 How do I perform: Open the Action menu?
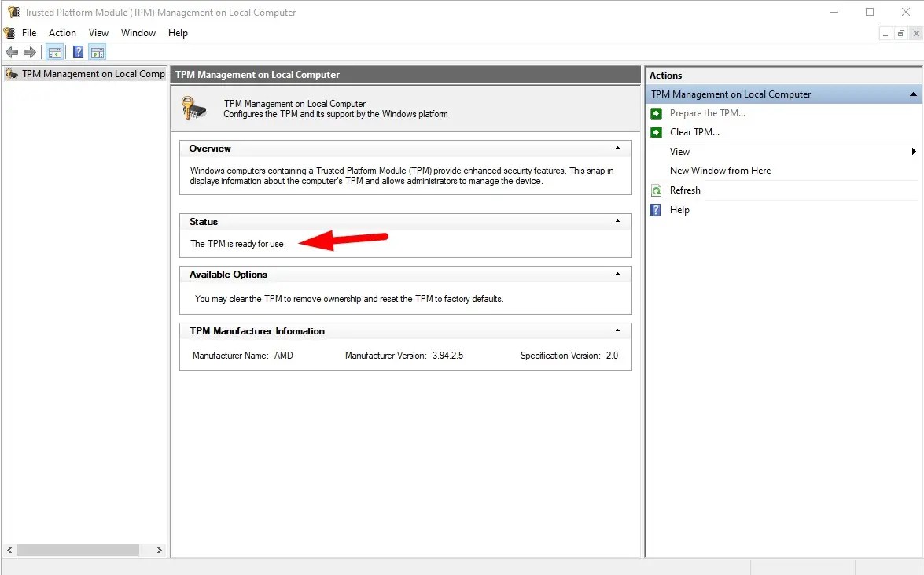62,33
